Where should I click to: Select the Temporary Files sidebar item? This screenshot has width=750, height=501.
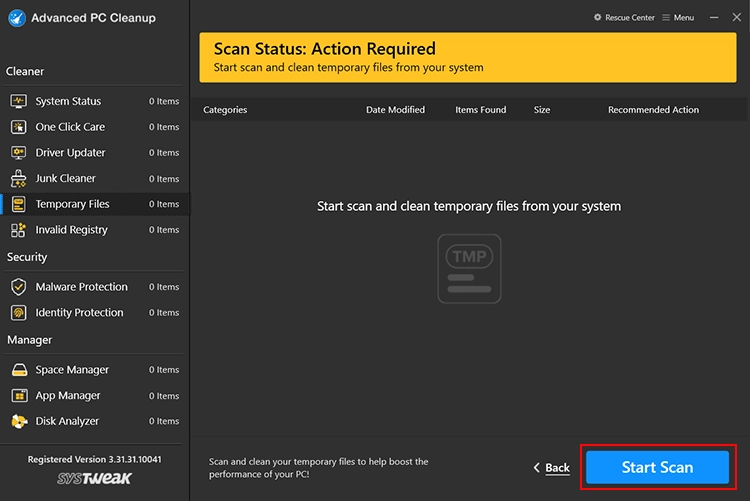(x=72, y=204)
